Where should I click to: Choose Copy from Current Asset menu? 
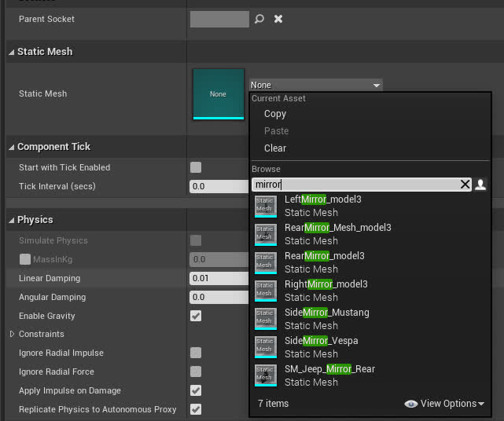pos(275,114)
